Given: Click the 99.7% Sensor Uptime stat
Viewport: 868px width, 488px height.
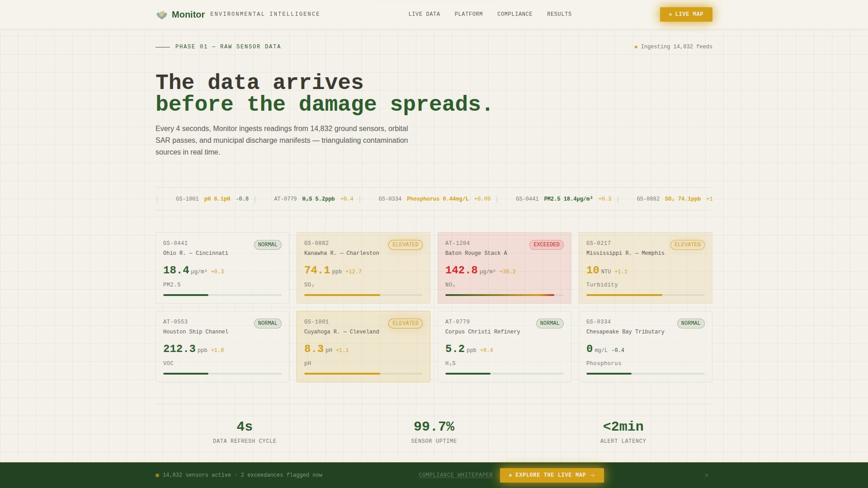Looking at the screenshot, I should tap(434, 432).
